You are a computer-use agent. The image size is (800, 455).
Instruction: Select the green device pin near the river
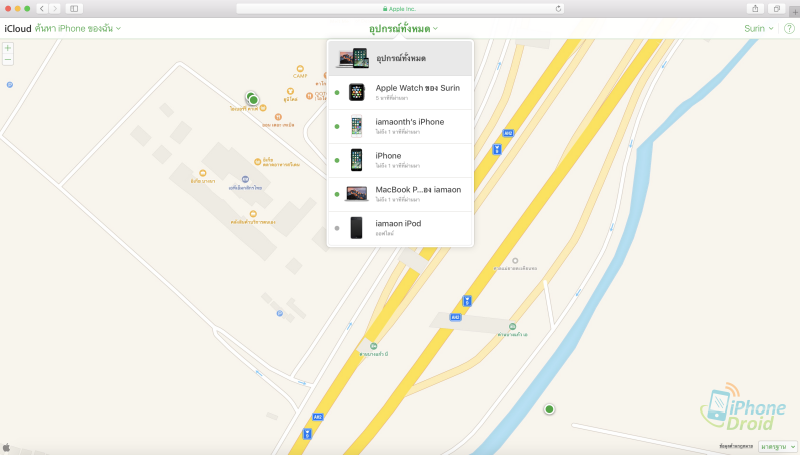pyautogui.click(x=549, y=409)
